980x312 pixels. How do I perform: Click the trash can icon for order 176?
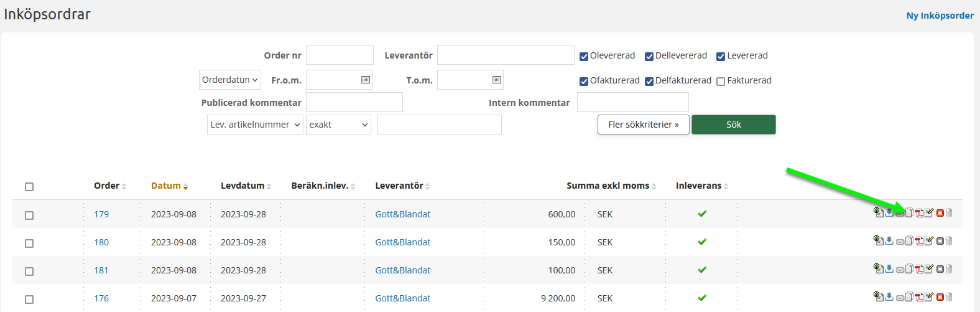click(x=949, y=297)
